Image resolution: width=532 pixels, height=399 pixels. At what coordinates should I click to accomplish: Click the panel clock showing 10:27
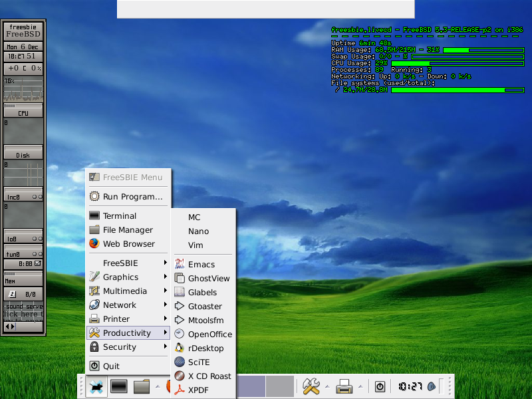pos(410,386)
